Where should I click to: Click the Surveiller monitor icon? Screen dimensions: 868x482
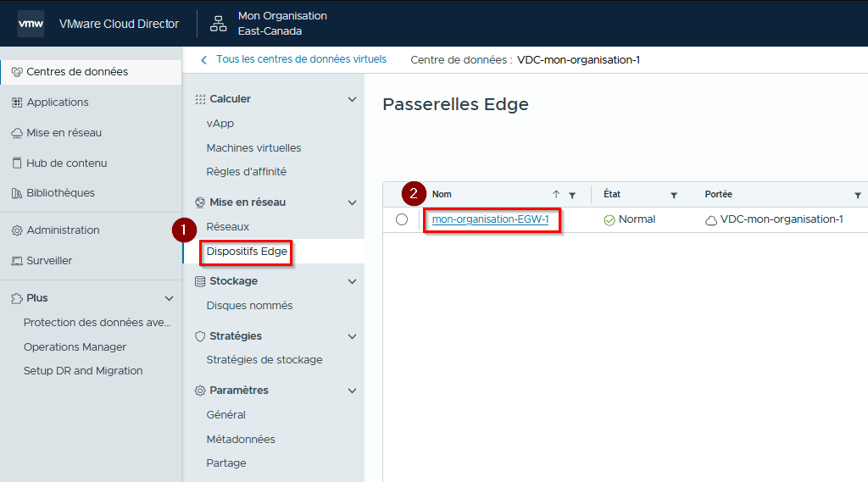point(17,261)
